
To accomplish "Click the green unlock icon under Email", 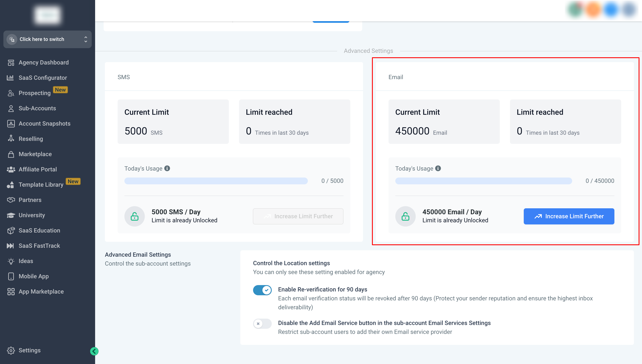I will pyautogui.click(x=405, y=217).
